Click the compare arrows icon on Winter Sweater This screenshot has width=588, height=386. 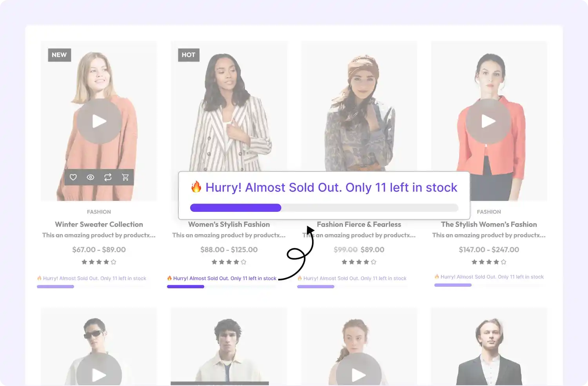[108, 177]
